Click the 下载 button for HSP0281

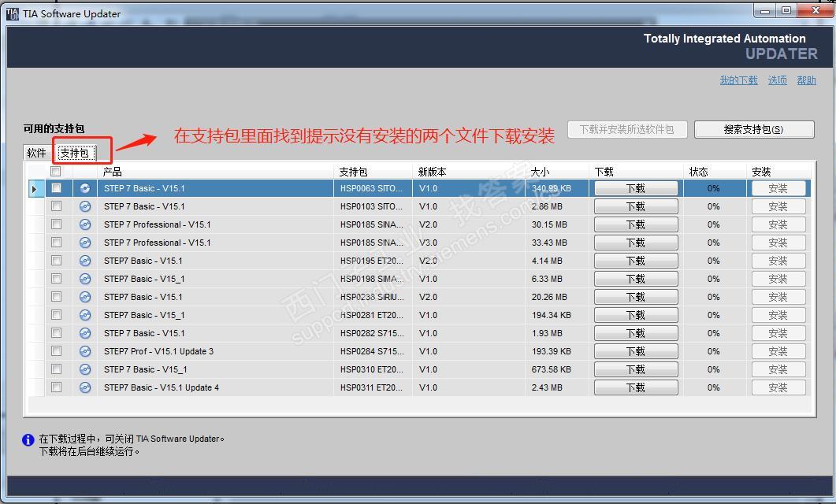(636, 315)
